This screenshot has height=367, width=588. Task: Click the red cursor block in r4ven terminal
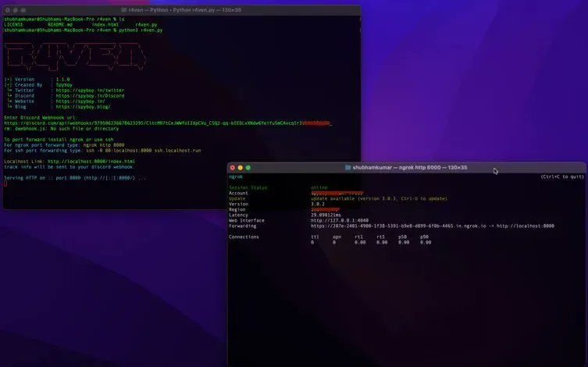5,183
